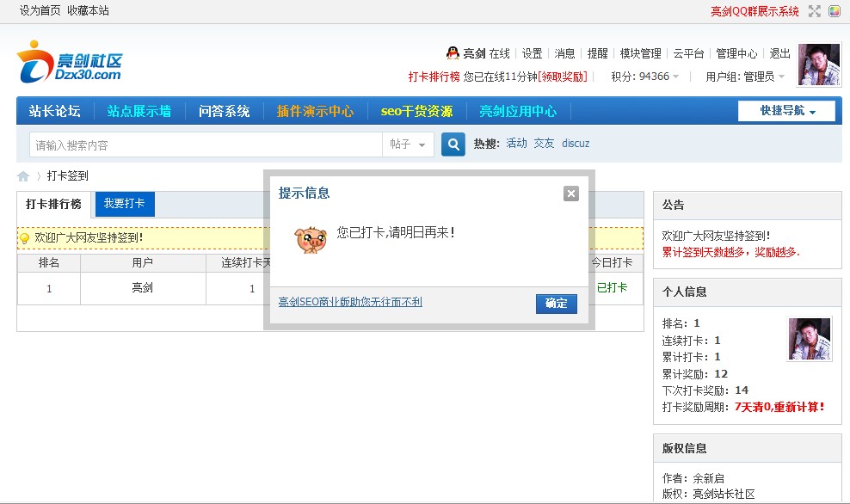The image size is (850, 504).
Task: Click the red 打卡排行榜 header link
Action: (434, 77)
